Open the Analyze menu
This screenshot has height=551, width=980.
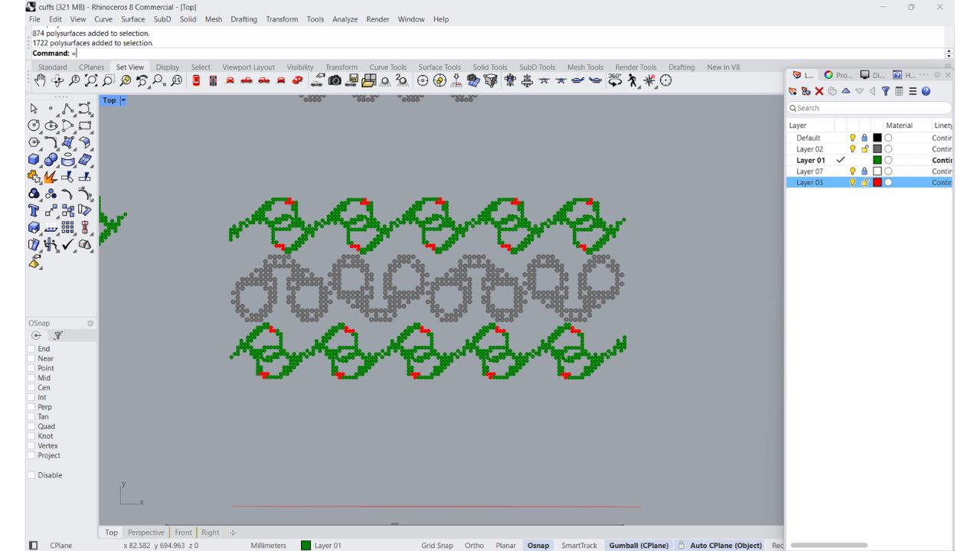pyautogui.click(x=345, y=19)
